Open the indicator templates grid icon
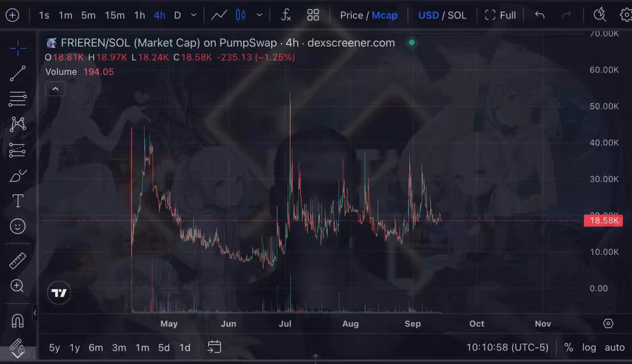 coord(313,15)
